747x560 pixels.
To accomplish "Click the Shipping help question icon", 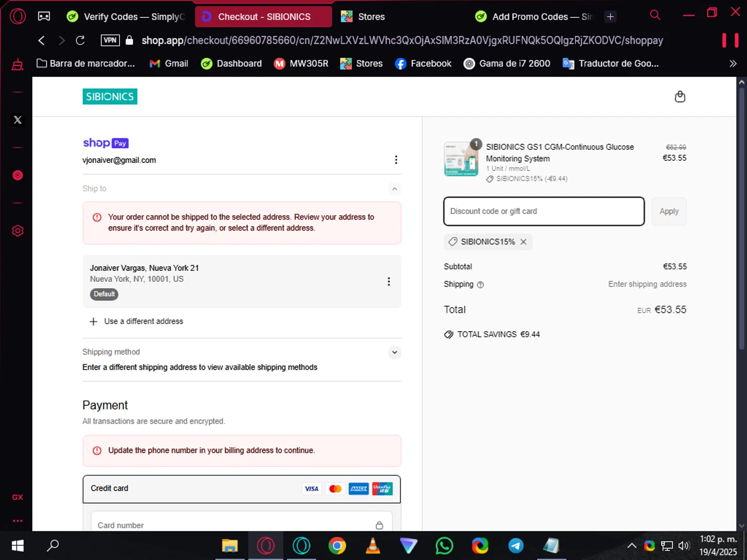I will point(480,285).
